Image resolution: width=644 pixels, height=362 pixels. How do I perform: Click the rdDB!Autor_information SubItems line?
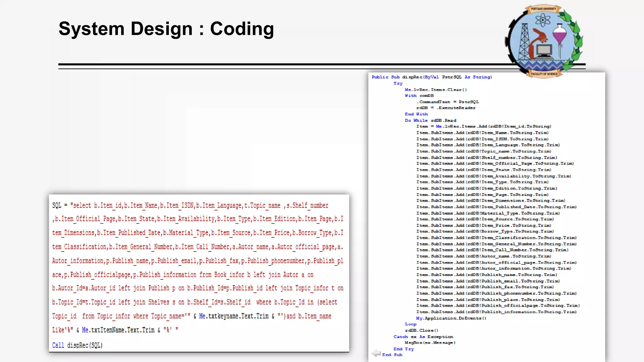coord(494,268)
